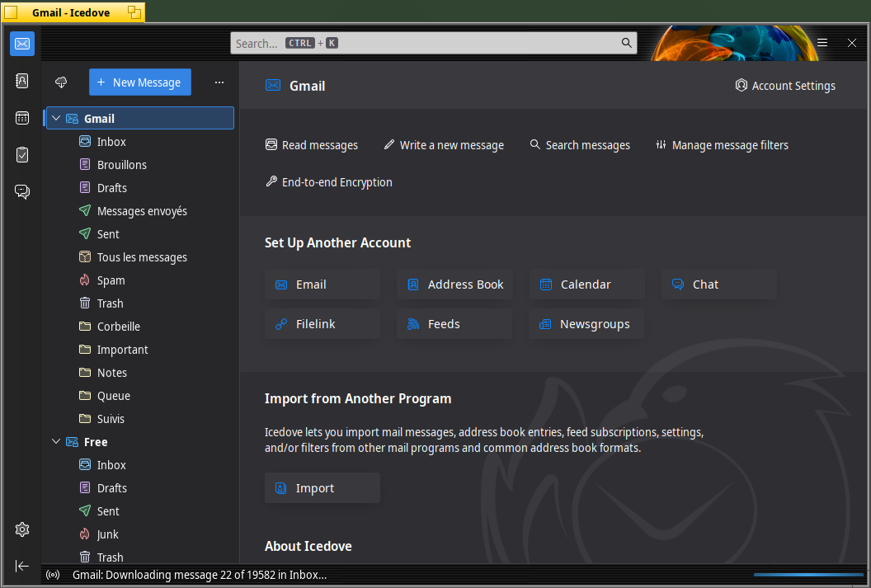Click the Get Messages cloud icon
871x588 pixels.
(x=61, y=82)
